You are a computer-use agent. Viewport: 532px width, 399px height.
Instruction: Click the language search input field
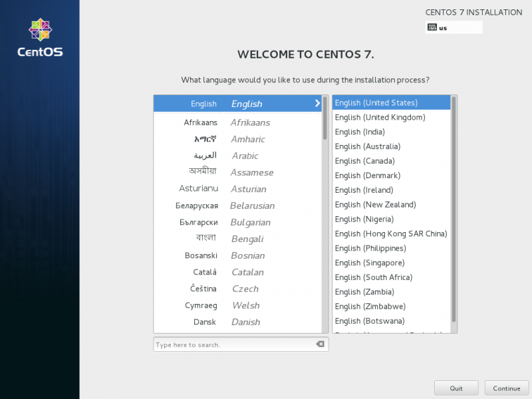[x=233, y=344]
